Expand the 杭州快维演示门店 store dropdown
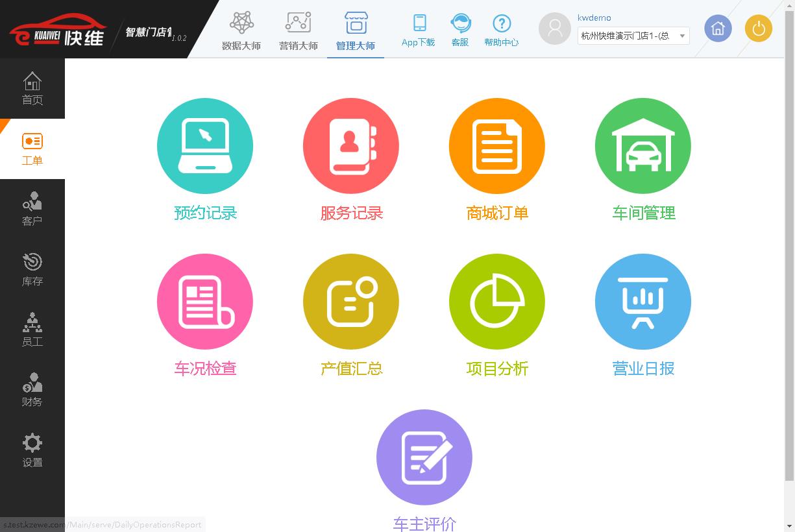Screen dimensions: 795x532 (x=633, y=36)
